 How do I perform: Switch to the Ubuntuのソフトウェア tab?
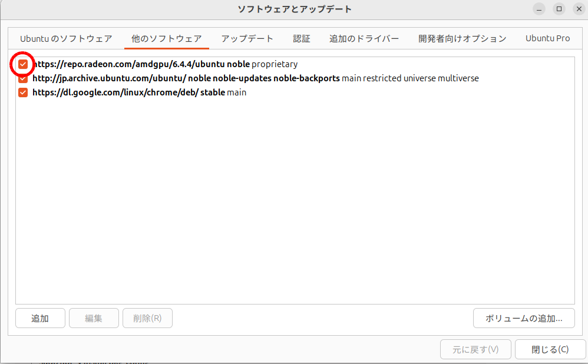coord(66,38)
